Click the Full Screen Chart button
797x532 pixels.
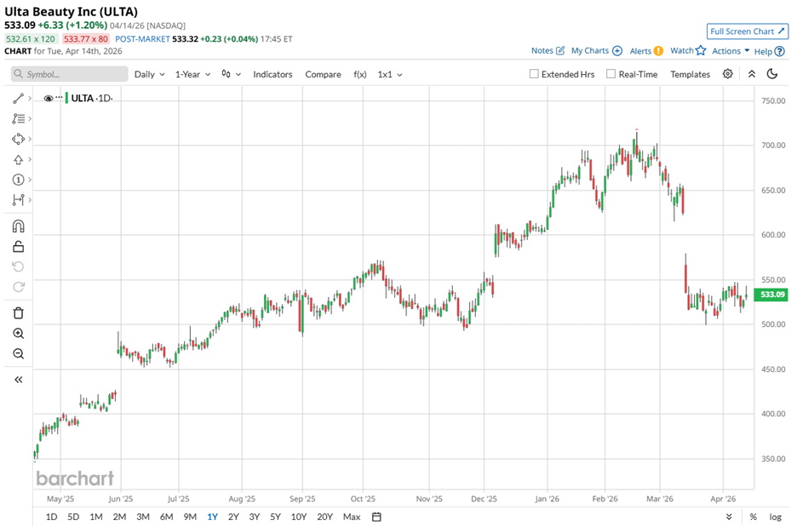coord(747,31)
